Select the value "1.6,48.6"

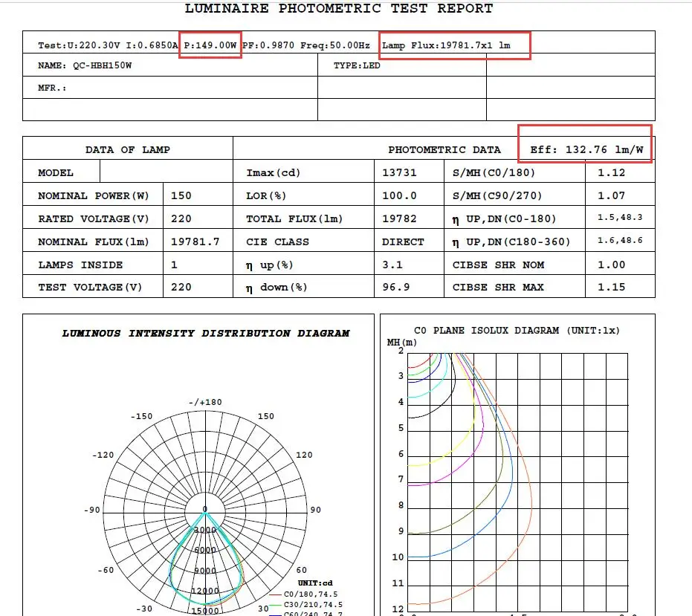coord(620,240)
